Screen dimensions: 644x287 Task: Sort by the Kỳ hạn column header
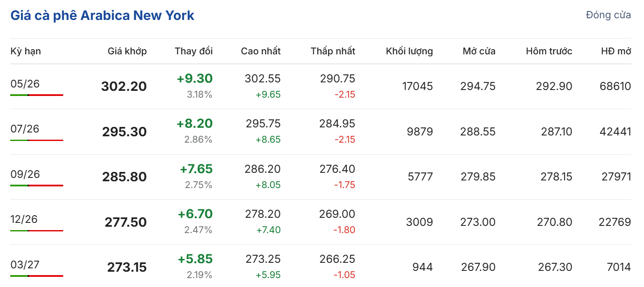pyautogui.click(x=25, y=51)
